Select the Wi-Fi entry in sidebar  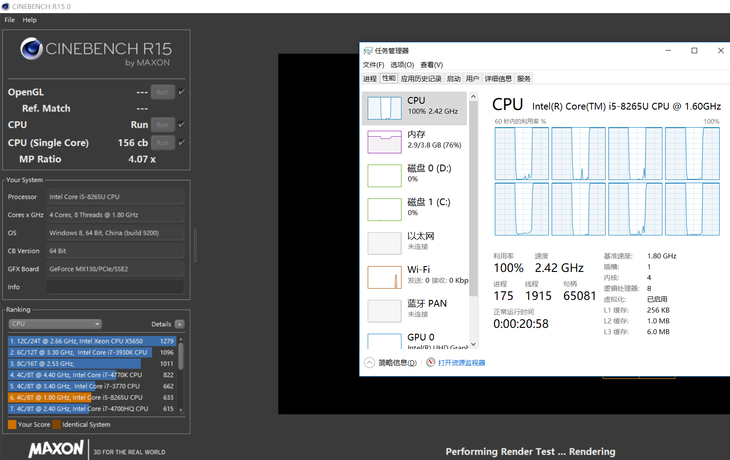tap(414, 277)
